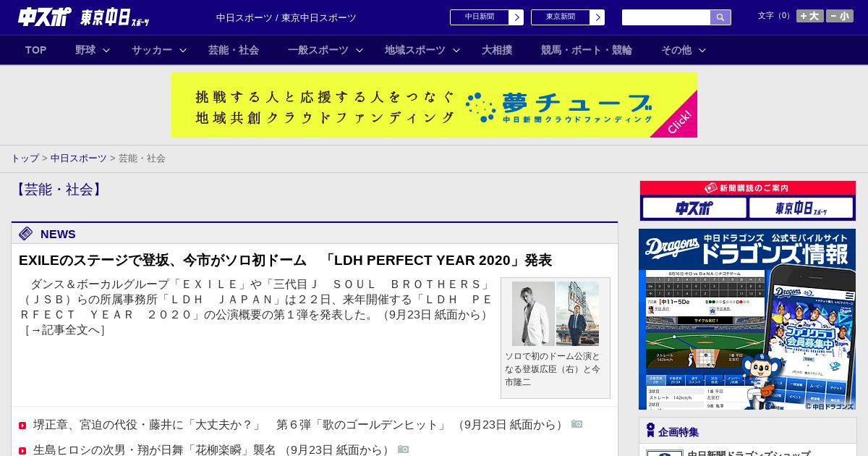Expand the その他 dropdown chevron

tap(702, 50)
